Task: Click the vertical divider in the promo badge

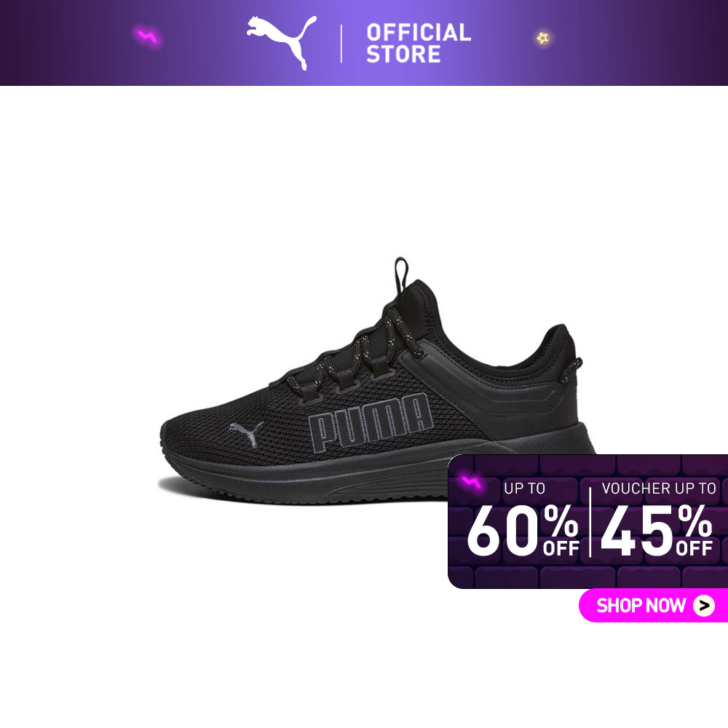Action: (590, 522)
